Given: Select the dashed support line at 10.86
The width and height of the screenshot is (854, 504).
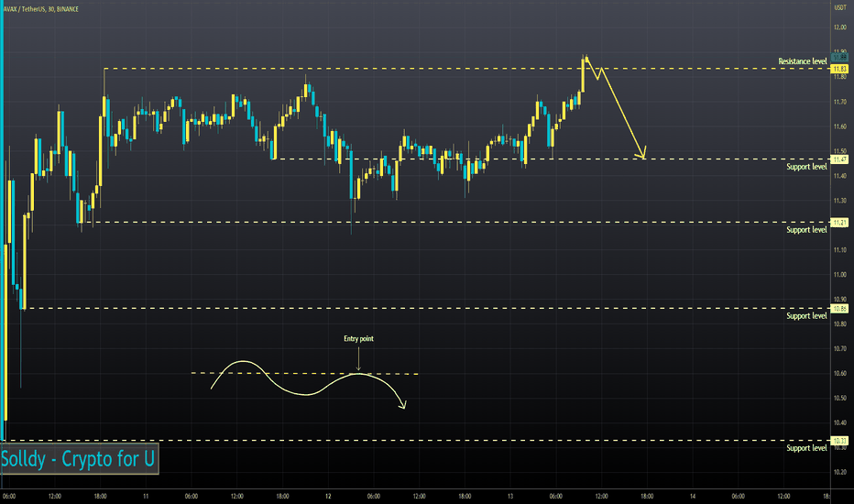Looking at the screenshot, I should tap(427, 309).
